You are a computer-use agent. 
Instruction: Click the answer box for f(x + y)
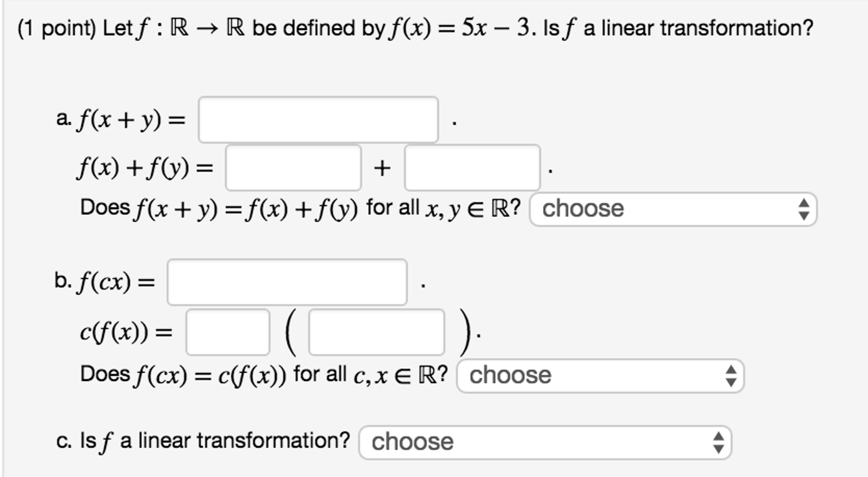click(x=318, y=120)
